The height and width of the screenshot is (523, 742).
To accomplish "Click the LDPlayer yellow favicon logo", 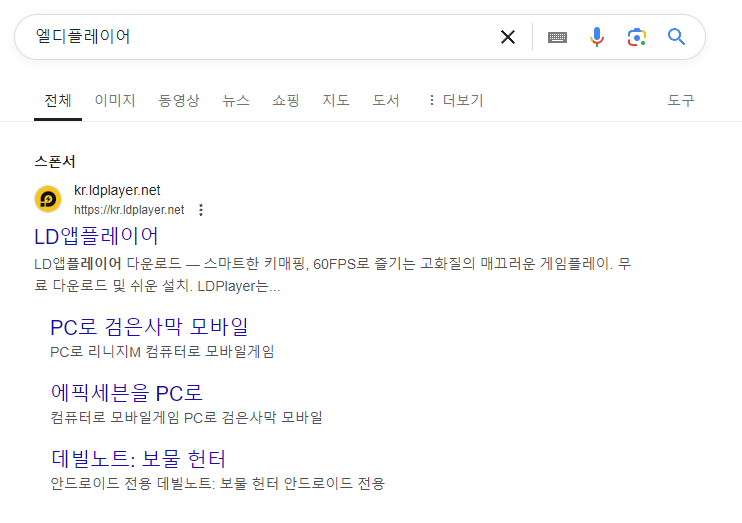I will [x=48, y=199].
